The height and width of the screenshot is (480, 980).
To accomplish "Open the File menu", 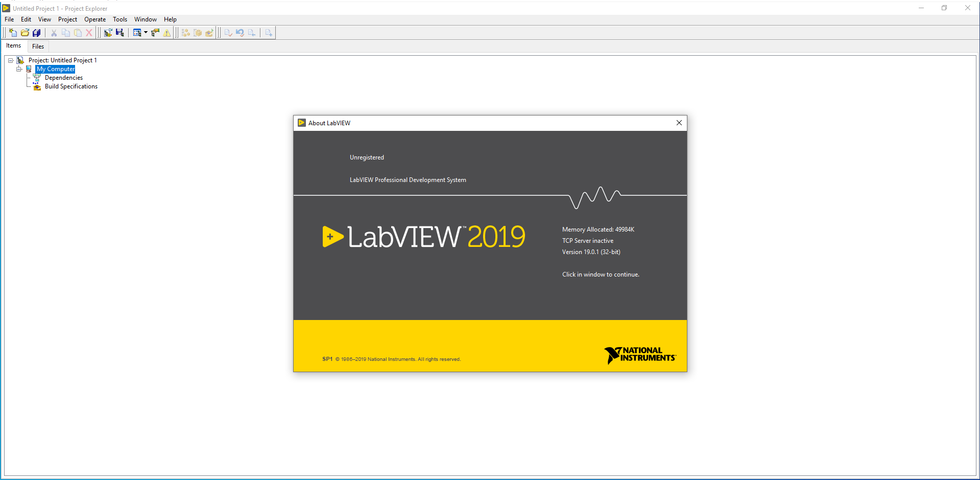I will pyautogui.click(x=9, y=19).
